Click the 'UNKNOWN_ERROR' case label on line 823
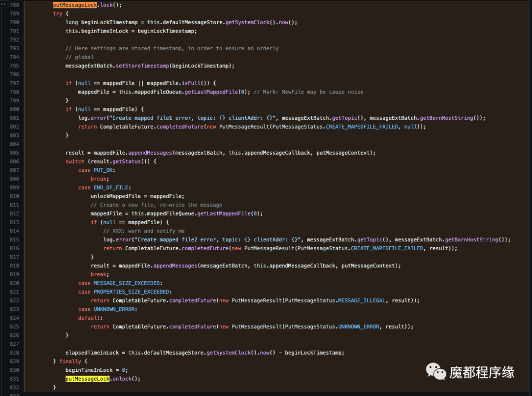This screenshot has height=396, width=532. 114,309
